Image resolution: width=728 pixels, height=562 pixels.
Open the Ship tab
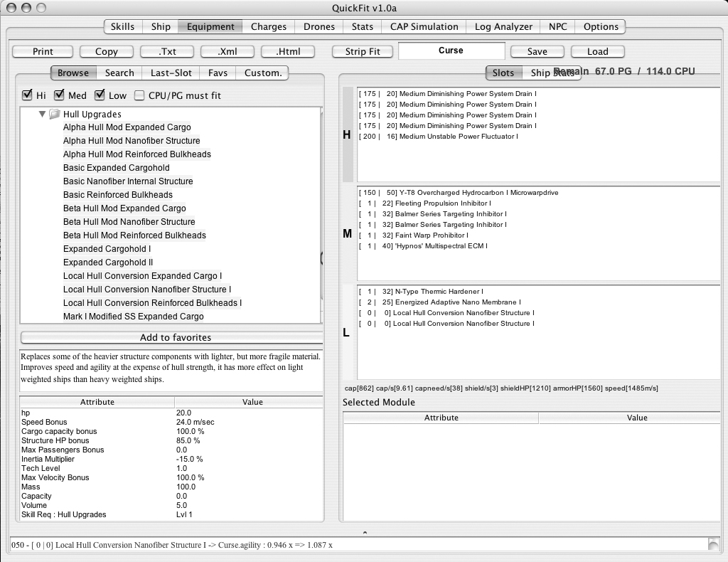(x=161, y=26)
